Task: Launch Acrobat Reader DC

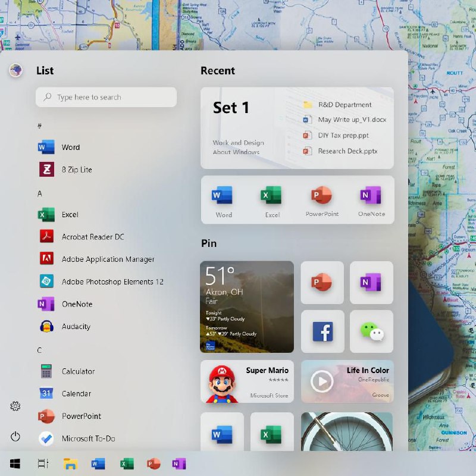Action: (x=82, y=237)
